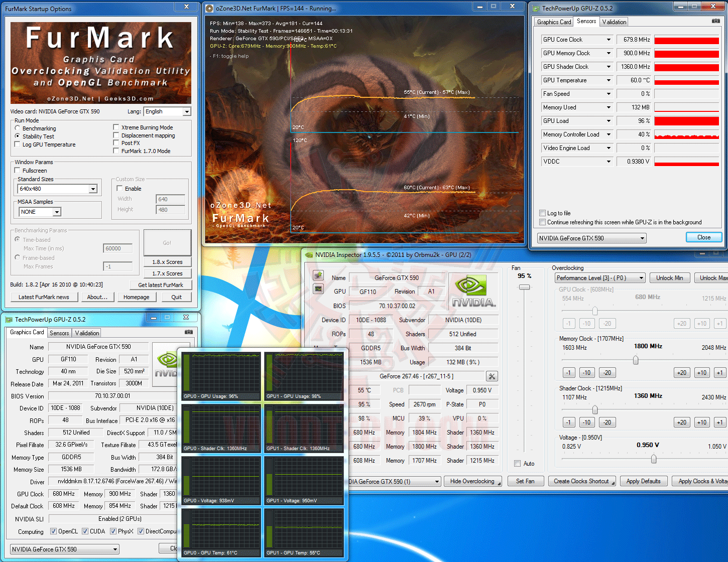Open NVIDIA Inspector tools wrench icon
The image size is (728, 562).
[x=492, y=376]
